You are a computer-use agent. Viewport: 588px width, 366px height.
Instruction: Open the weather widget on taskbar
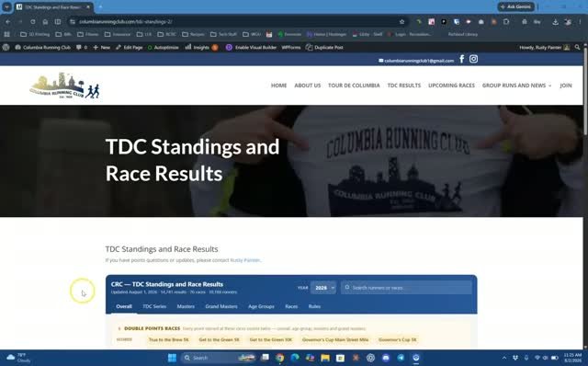coord(18,358)
